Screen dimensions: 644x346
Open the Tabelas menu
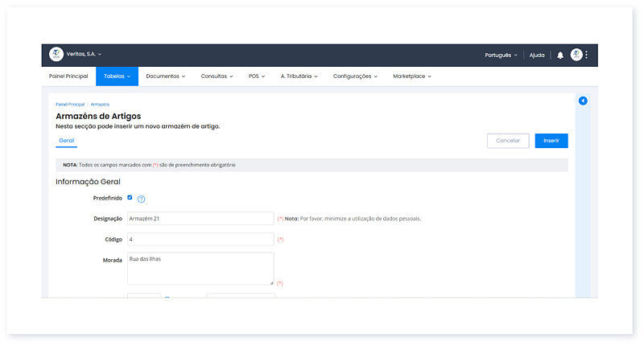tap(117, 76)
